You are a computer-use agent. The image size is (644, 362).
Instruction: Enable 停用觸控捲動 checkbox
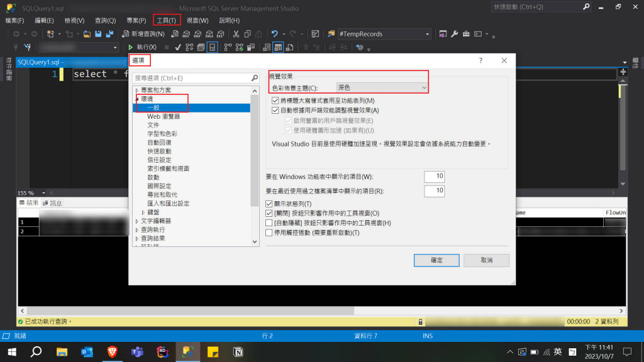269,233
